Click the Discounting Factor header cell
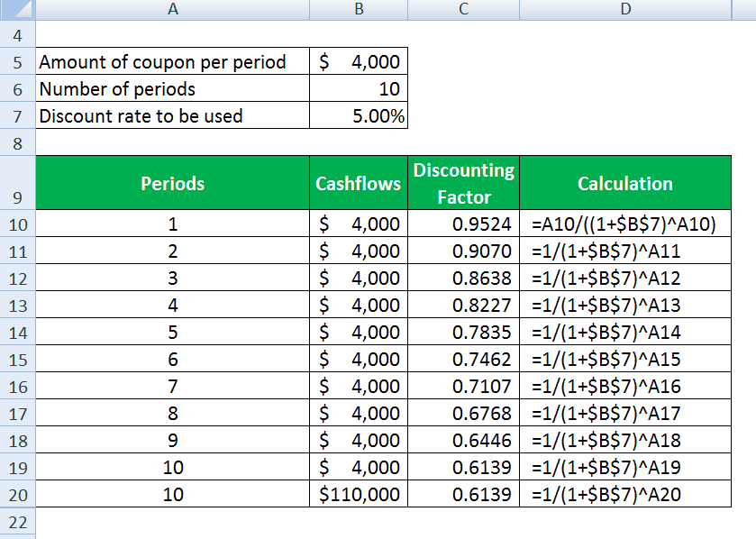The width and height of the screenshot is (756, 539). click(463, 183)
